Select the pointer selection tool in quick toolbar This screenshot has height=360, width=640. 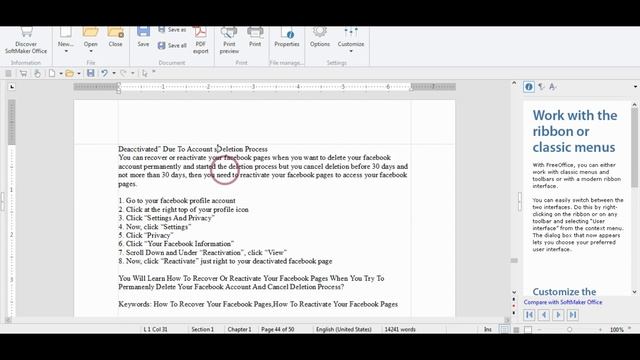[x=144, y=73]
